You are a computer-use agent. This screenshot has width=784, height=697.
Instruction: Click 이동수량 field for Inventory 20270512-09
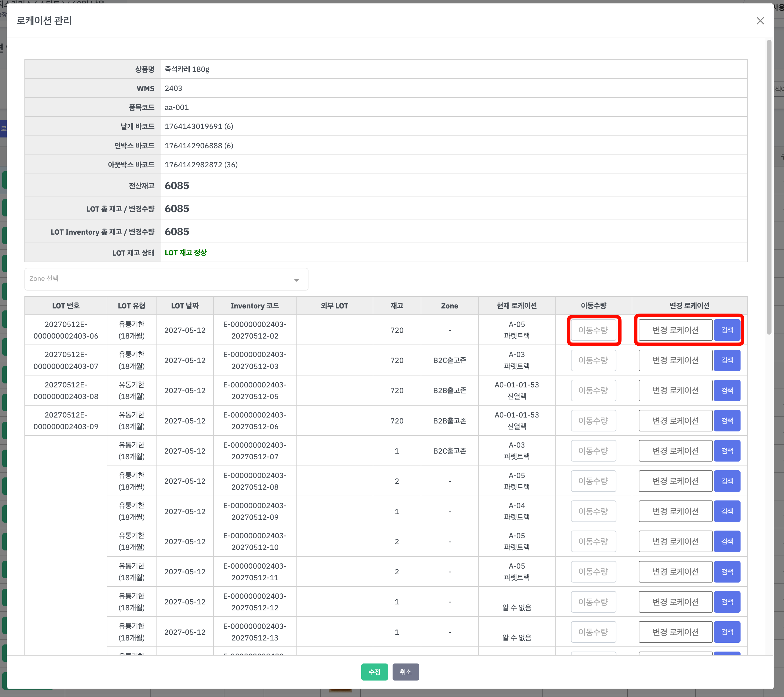[x=593, y=511]
